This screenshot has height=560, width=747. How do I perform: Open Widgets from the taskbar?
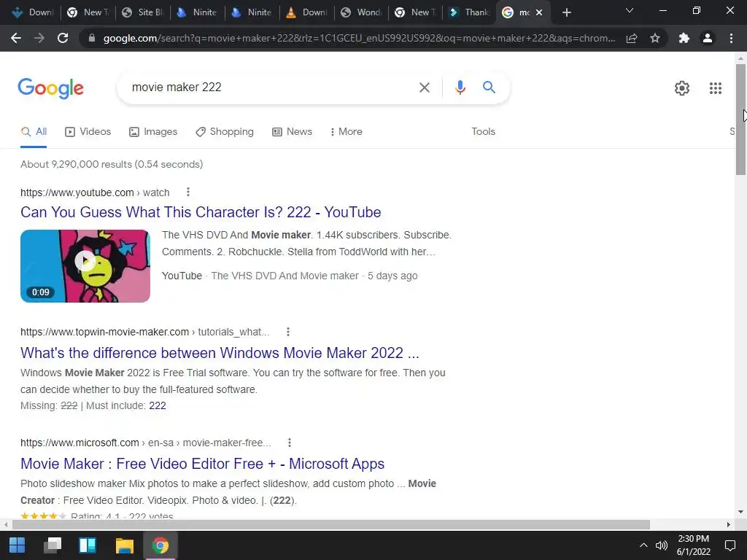click(x=88, y=545)
